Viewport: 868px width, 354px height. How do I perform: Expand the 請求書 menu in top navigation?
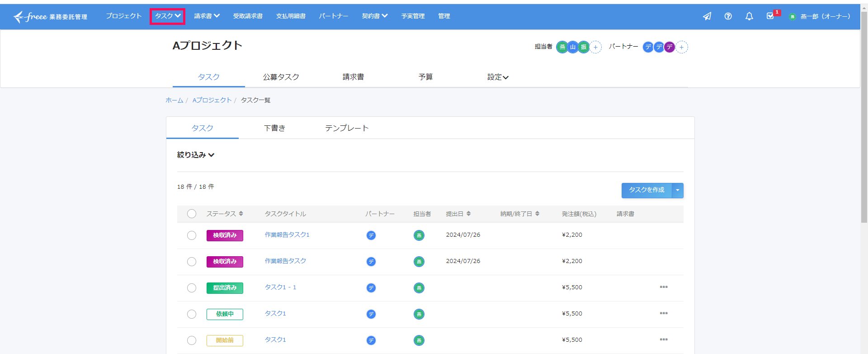click(x=207, y=16)
